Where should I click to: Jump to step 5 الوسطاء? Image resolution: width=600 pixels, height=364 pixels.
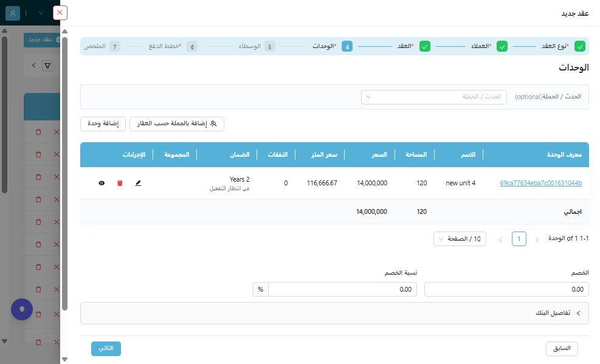(x=257, y=46)
